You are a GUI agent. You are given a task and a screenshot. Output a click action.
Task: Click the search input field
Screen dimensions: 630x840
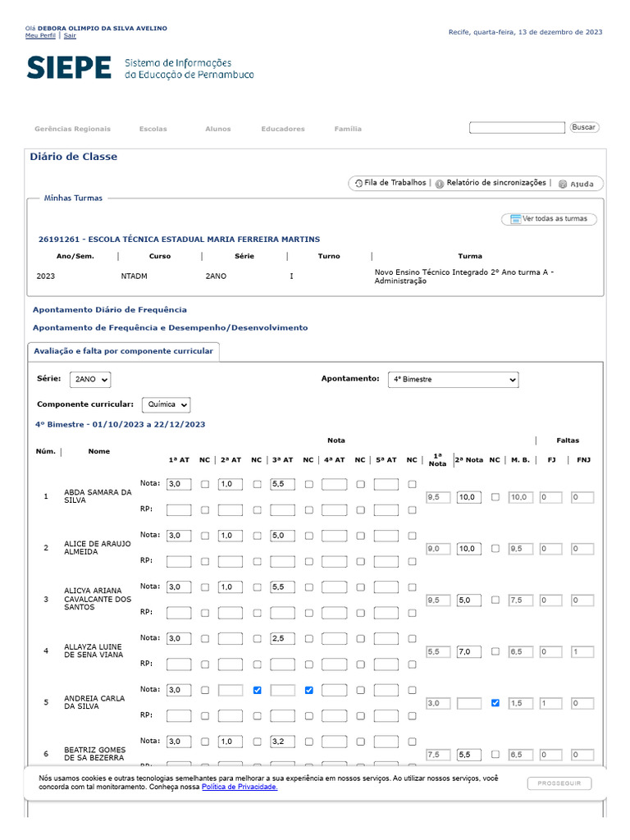tap(517, 127)
